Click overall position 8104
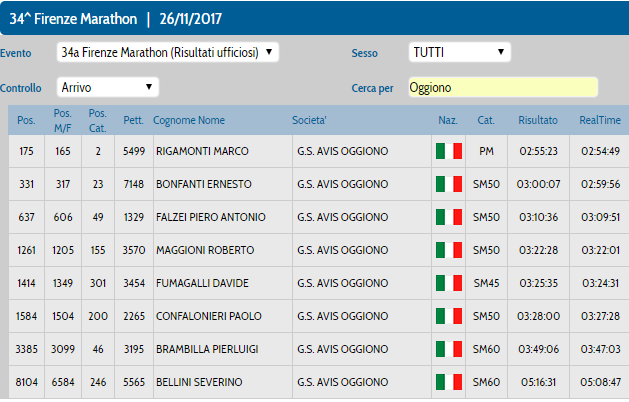Screen dimensions: 629x402 click(x=26, y=382)
